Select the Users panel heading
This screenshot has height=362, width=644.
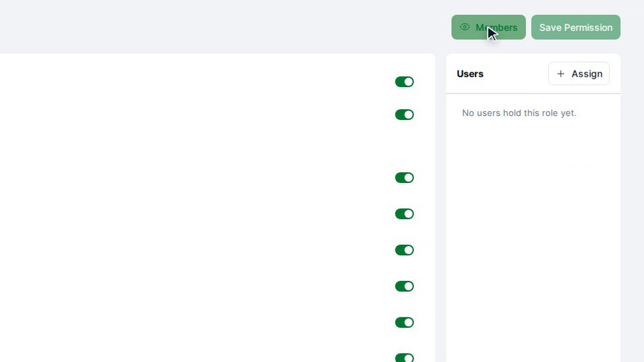(470, 74)
